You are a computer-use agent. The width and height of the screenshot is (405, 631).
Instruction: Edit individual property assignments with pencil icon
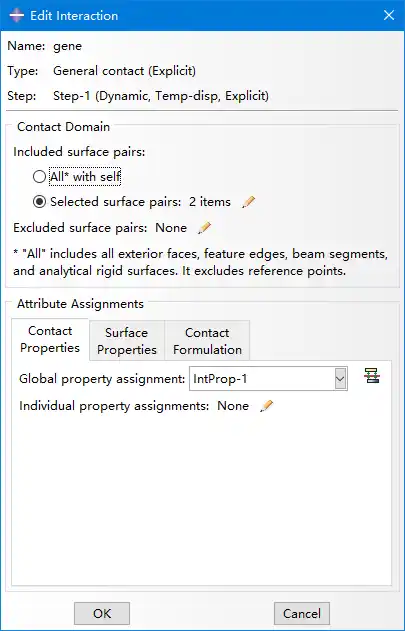click(266, 406)
